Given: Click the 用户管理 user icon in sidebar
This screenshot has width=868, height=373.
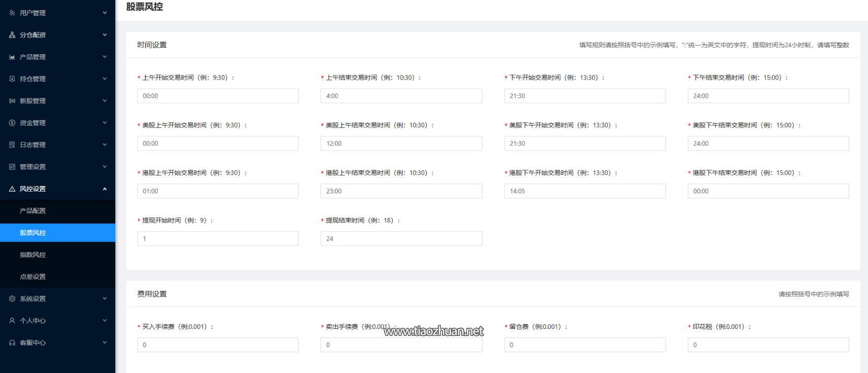Looking at the screenshot, I should 12,13.
